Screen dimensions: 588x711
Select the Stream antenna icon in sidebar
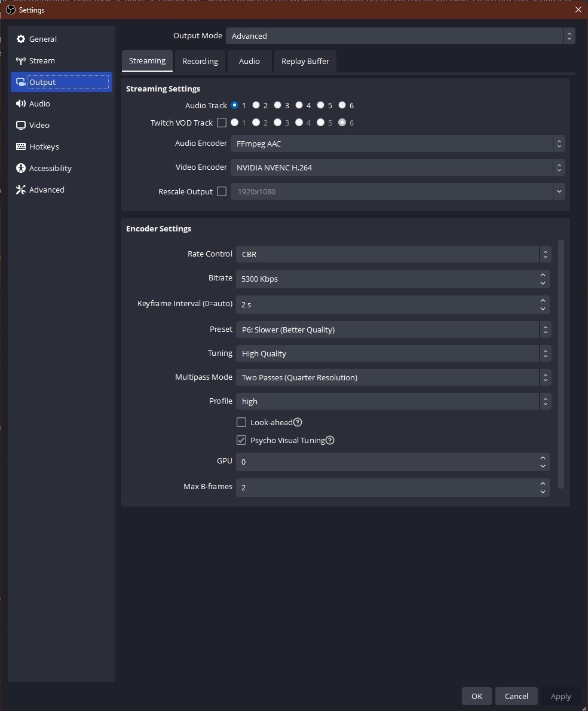(21, 60)
